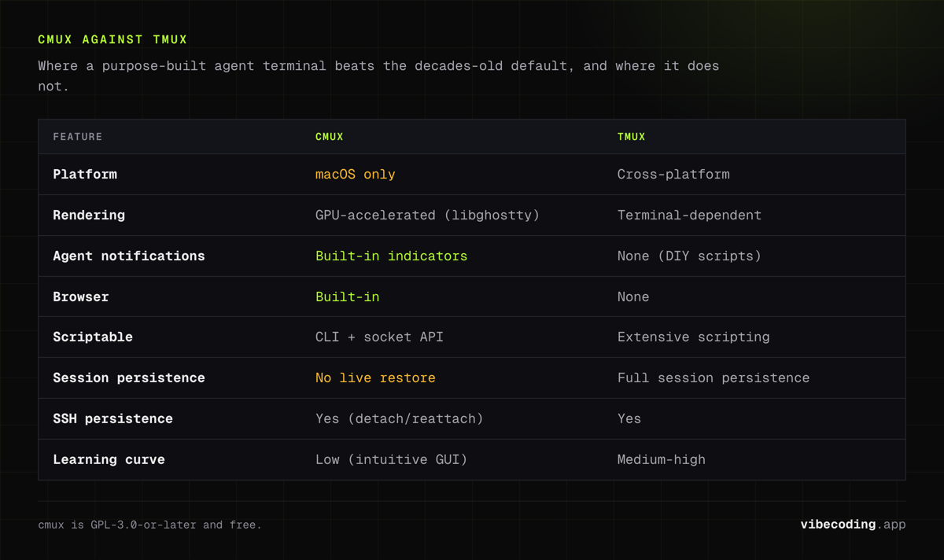
Task: Click the 'None (DIY scripts)' cell
Action: [689, 256]
